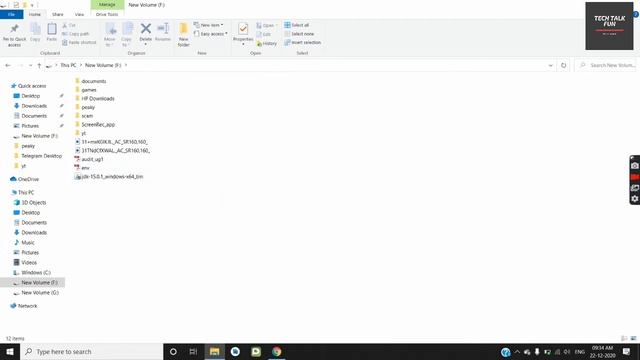
Task: Select OneDrive in navigation pane
Action: pyautogui.click(x=24, y=179)
